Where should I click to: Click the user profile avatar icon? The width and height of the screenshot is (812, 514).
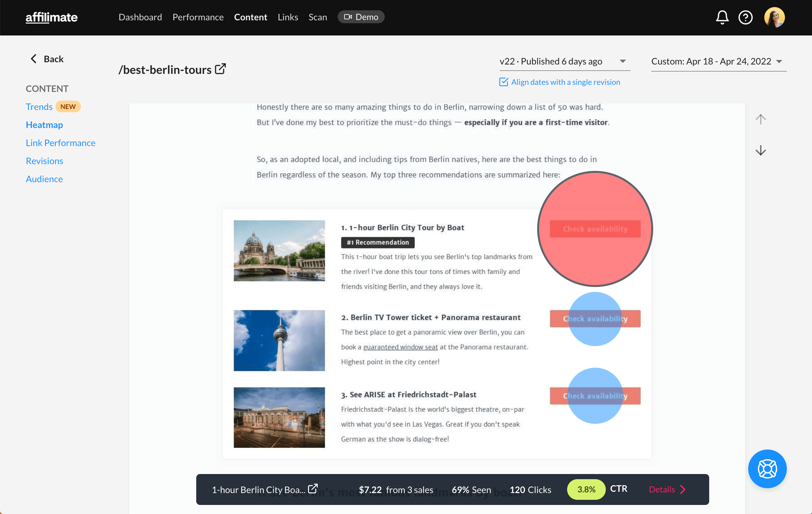(775, 17)
